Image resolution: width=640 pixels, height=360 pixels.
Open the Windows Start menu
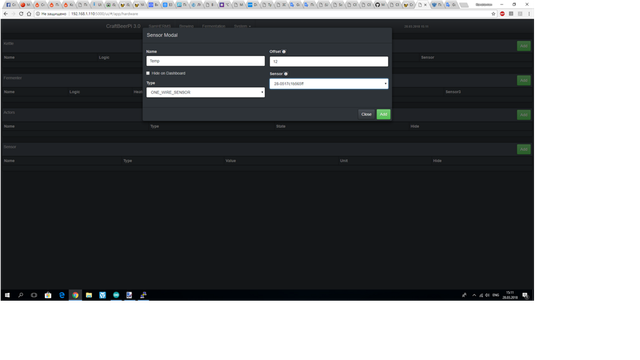(x=7, y=295)
